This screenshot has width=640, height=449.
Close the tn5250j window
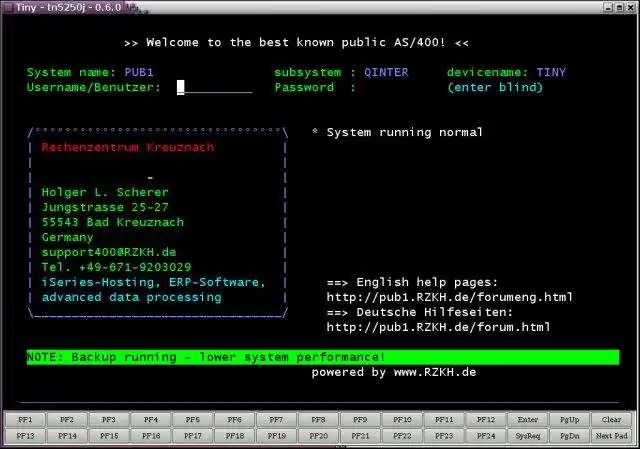[631, 7]
